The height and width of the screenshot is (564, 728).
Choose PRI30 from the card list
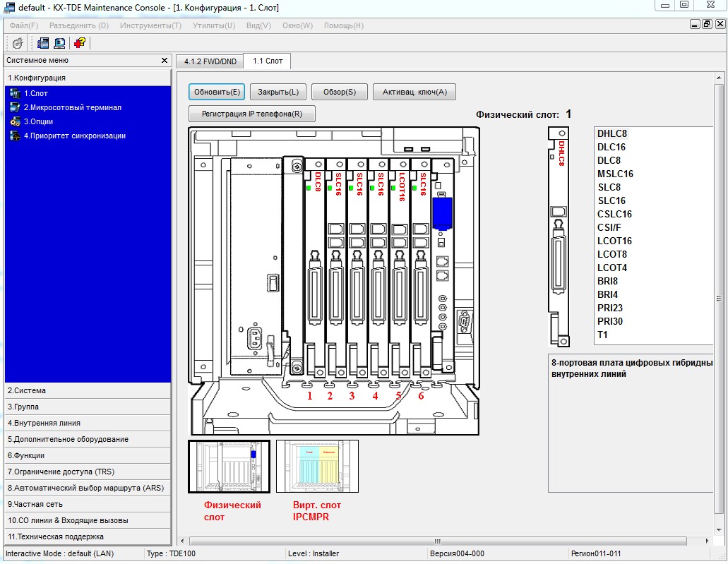(x=610, y=321)
